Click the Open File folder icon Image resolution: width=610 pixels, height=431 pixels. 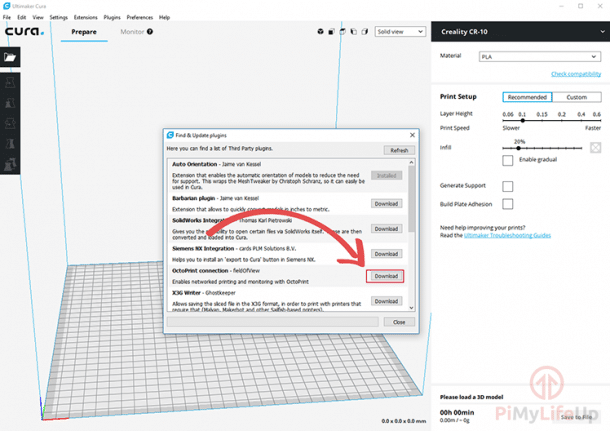[10, 58]
